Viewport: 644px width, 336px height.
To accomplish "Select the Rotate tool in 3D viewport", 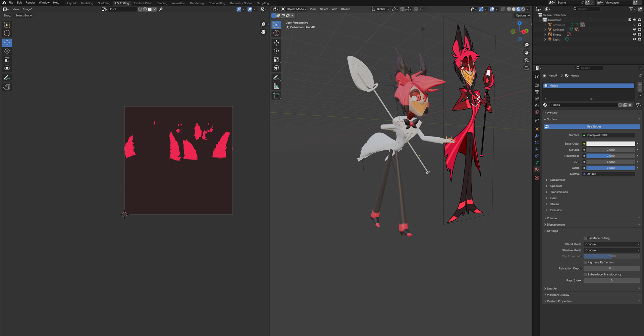I will point(276,51).
